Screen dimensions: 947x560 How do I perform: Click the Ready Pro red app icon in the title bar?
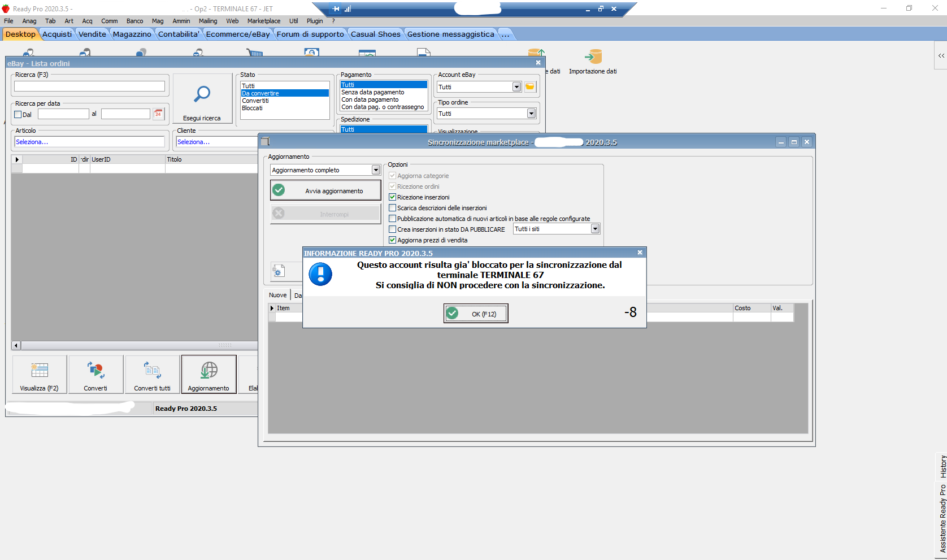click(6, 8)
